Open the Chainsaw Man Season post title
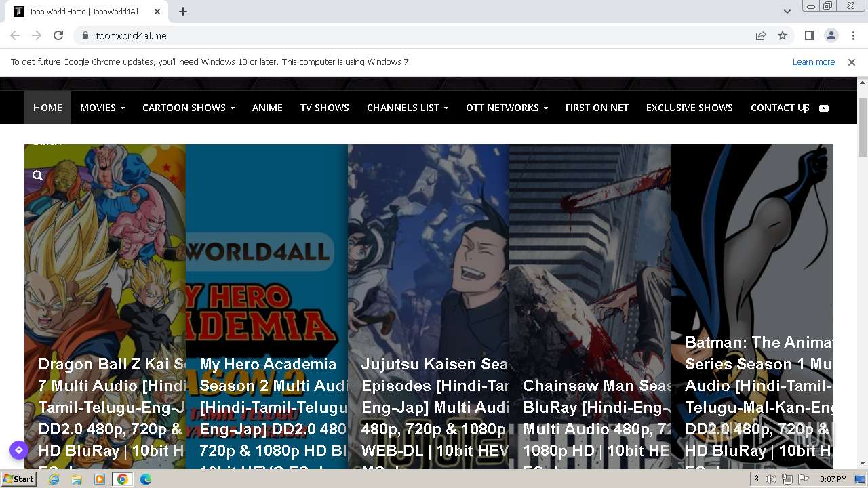Image resolution: width=868 pixels, height=488 pixels. (597, 423)
